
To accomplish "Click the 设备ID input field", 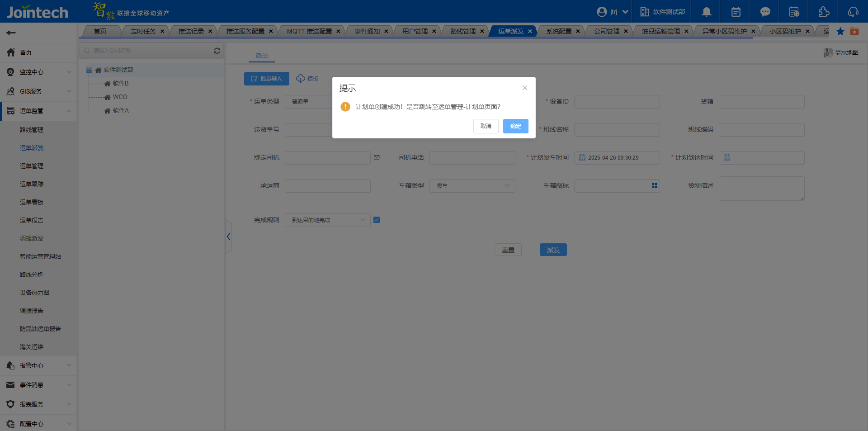I will point(617,102).
